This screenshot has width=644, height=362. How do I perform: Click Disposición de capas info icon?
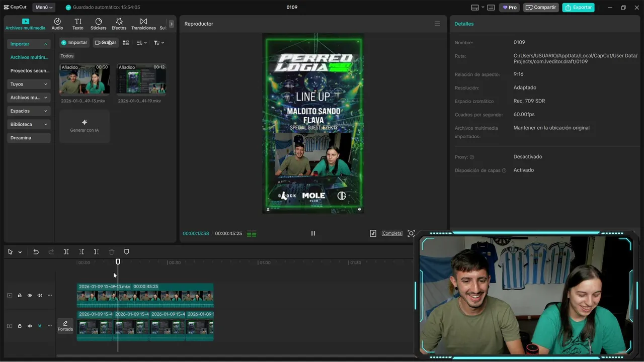click(x=504, y=171)
